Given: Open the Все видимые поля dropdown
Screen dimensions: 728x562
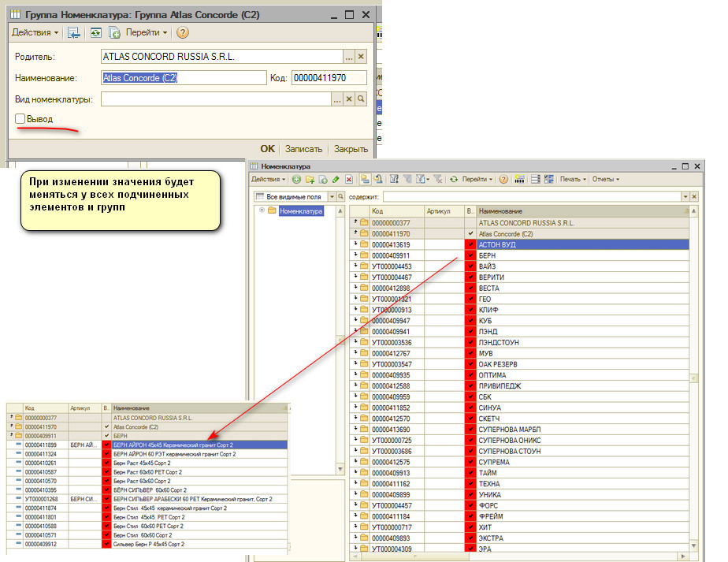Looking at the screenshot, I should coord(332,196).
